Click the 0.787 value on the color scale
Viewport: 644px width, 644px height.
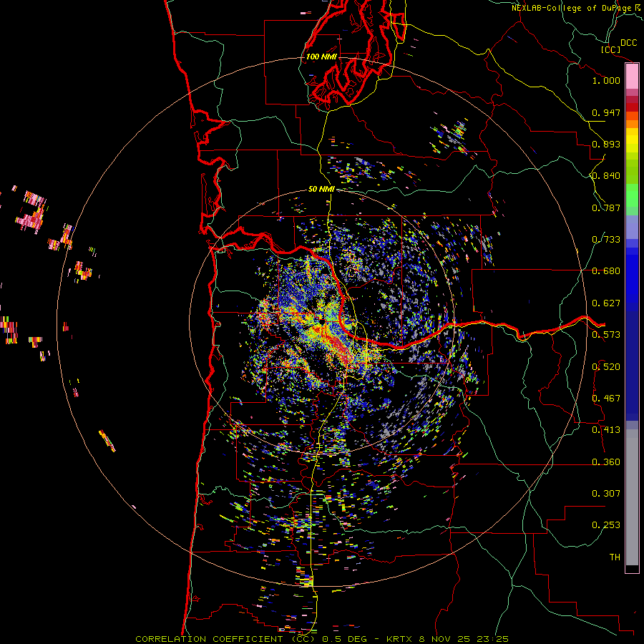[606, 208]
